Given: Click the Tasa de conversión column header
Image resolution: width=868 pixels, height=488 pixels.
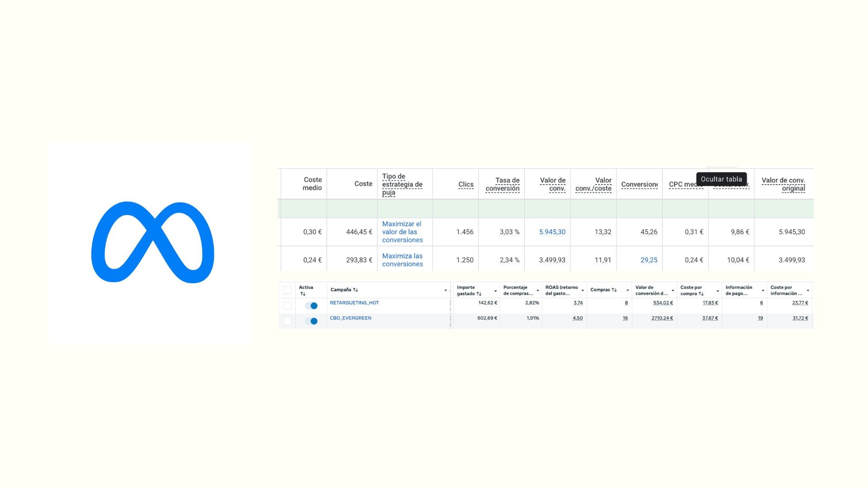Looking at the screenshot, I should [x=502, y=184].
